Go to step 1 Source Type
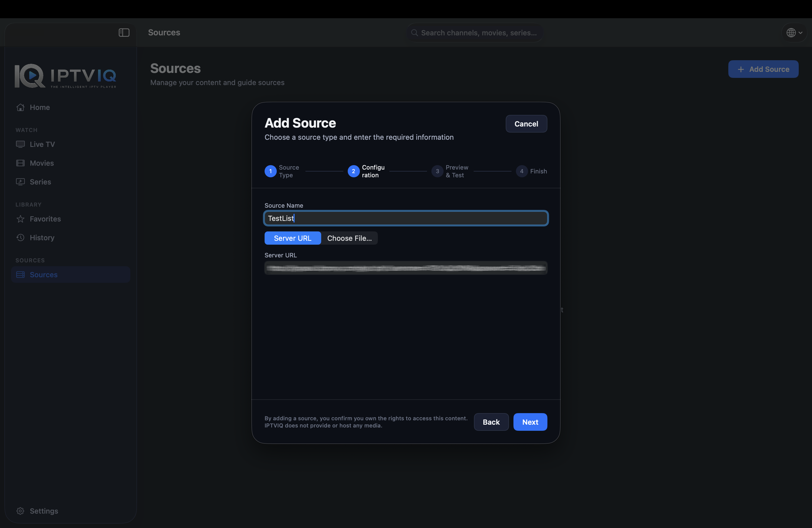 click(x=282, y=171)
